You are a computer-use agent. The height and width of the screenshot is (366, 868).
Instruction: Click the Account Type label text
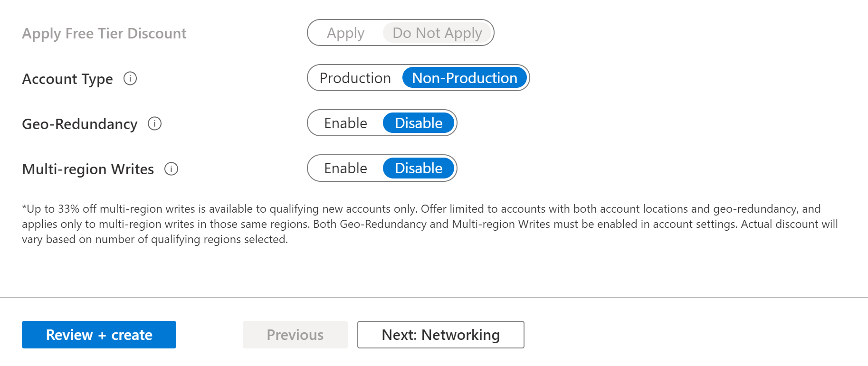[x=67, y=79]
